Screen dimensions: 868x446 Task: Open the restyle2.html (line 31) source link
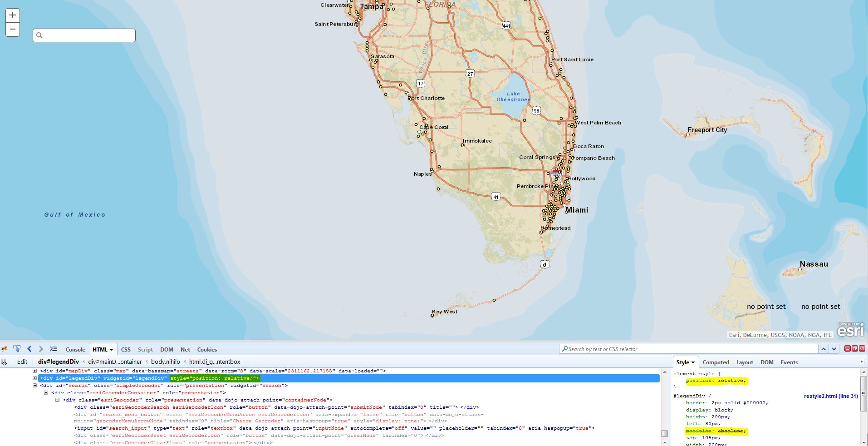pos(831,396)
